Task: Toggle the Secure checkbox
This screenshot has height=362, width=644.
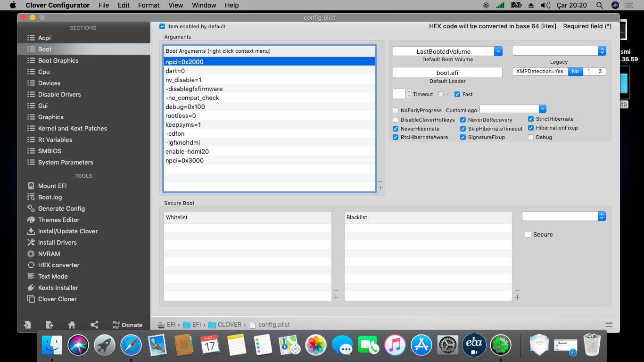Action: coord(528,234)
